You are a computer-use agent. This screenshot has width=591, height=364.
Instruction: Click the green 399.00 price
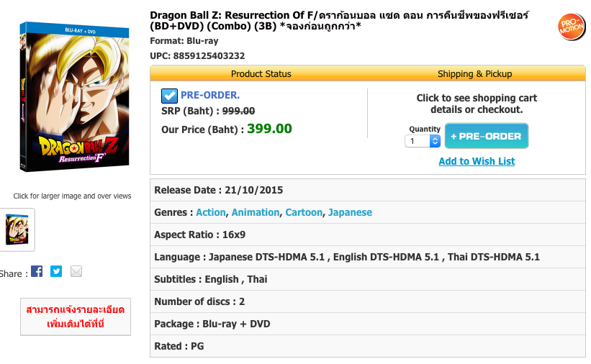coord(269,129)
